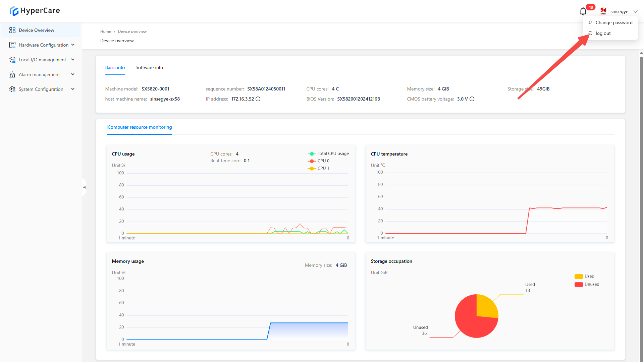Click the notification bell icon

click(583, 11)
